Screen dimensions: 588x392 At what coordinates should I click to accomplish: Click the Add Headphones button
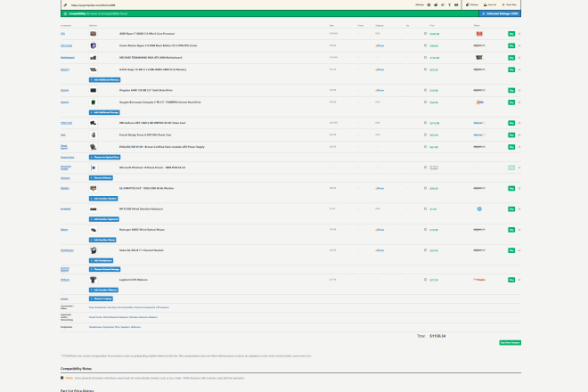click(x=101, y=260)
